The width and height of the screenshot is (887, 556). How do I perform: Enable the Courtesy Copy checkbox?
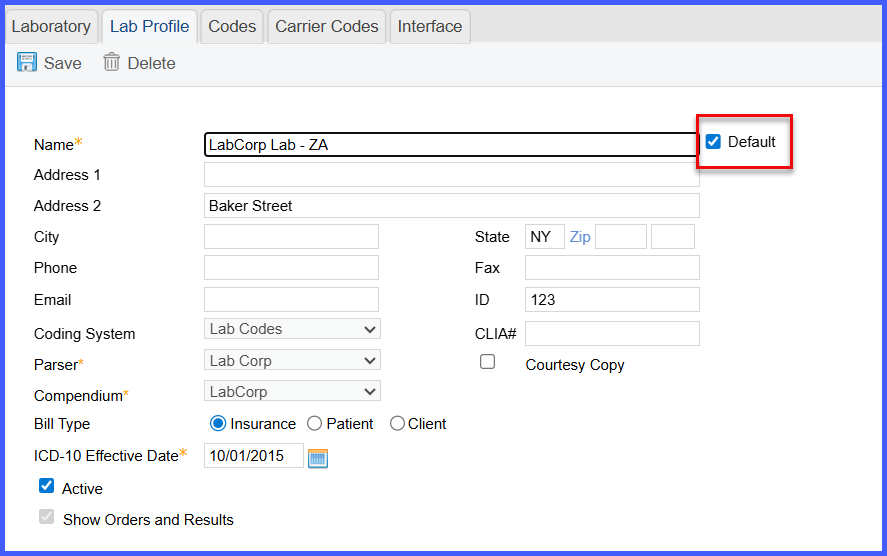click(x=487, y=361)
